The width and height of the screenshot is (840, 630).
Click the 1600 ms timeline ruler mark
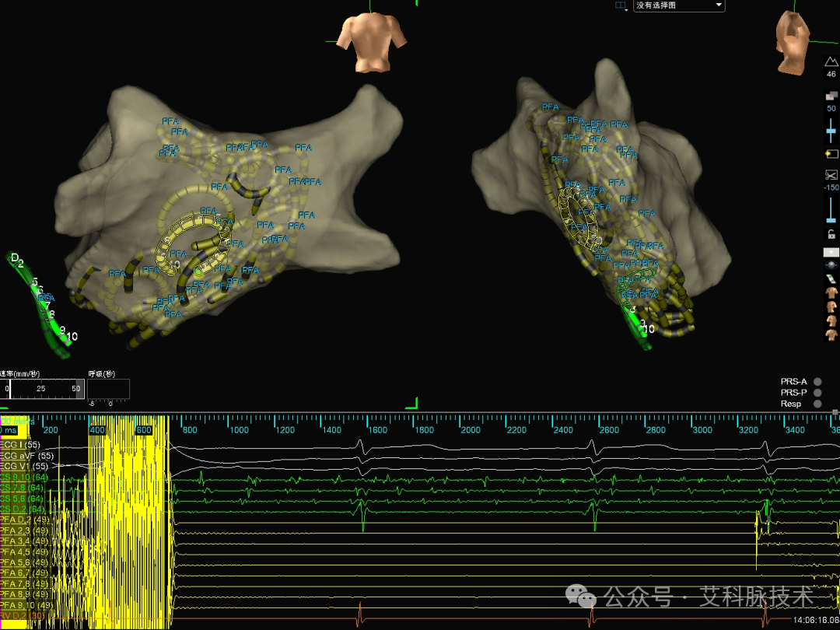click(377, 429)
